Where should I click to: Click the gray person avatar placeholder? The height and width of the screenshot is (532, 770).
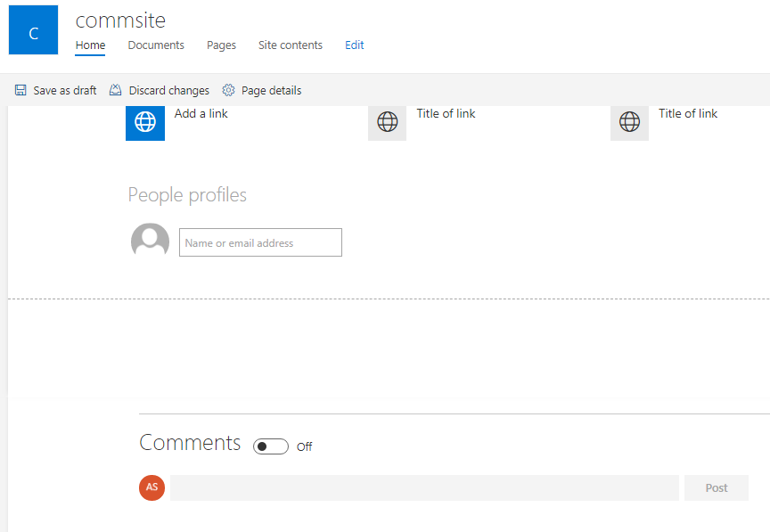[x=151, y=241]
